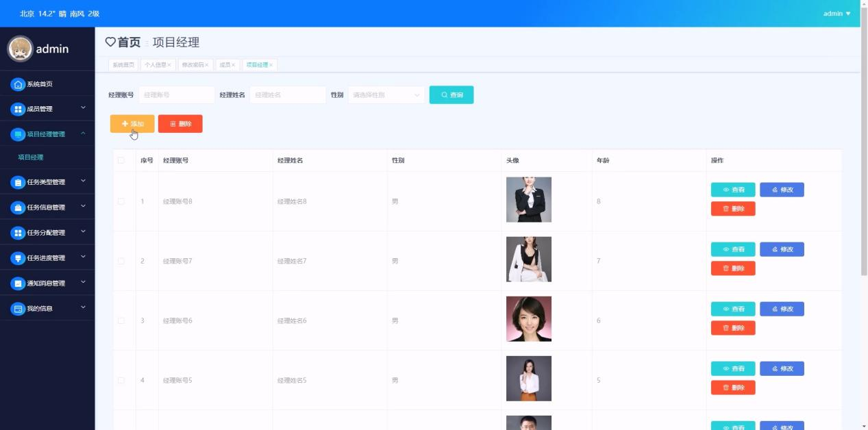Click the 任务进度管理 sidebar icon

(x=18, y=258)
